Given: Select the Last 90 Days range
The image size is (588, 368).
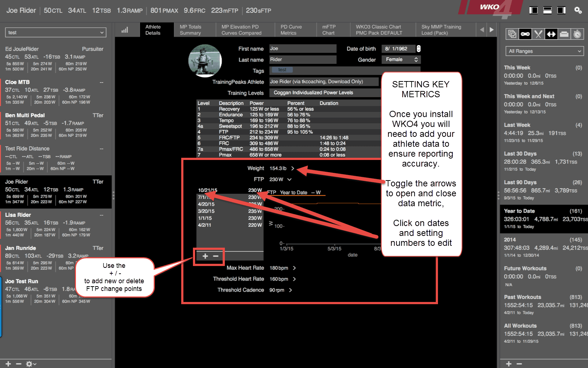Looking at the screenshot, I should coord(544,190).
